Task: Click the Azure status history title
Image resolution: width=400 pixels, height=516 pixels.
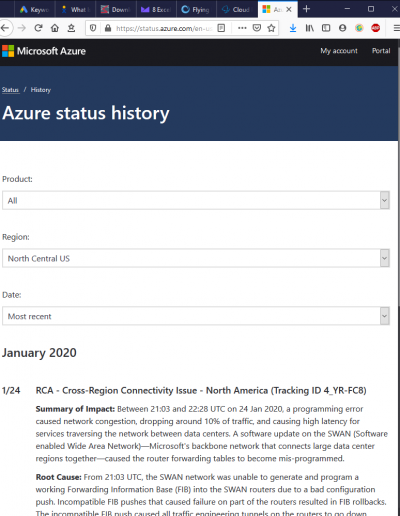Action: pos(86,113)
